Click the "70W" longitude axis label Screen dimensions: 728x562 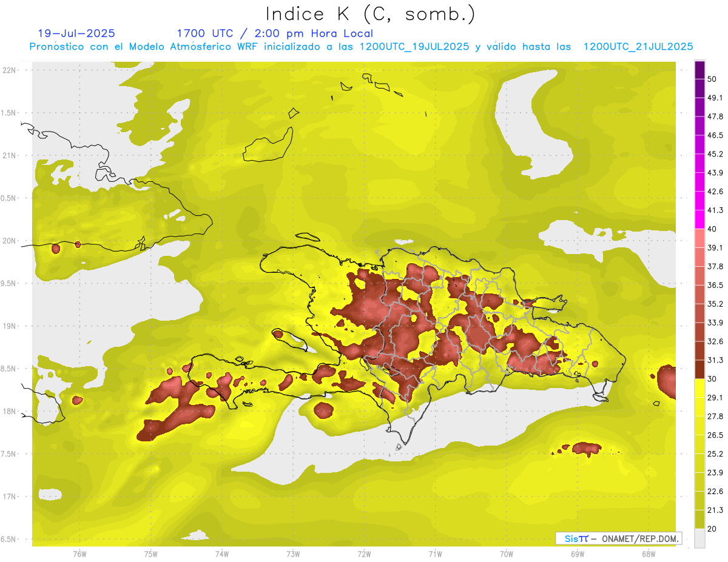click(x=507, y=555)
